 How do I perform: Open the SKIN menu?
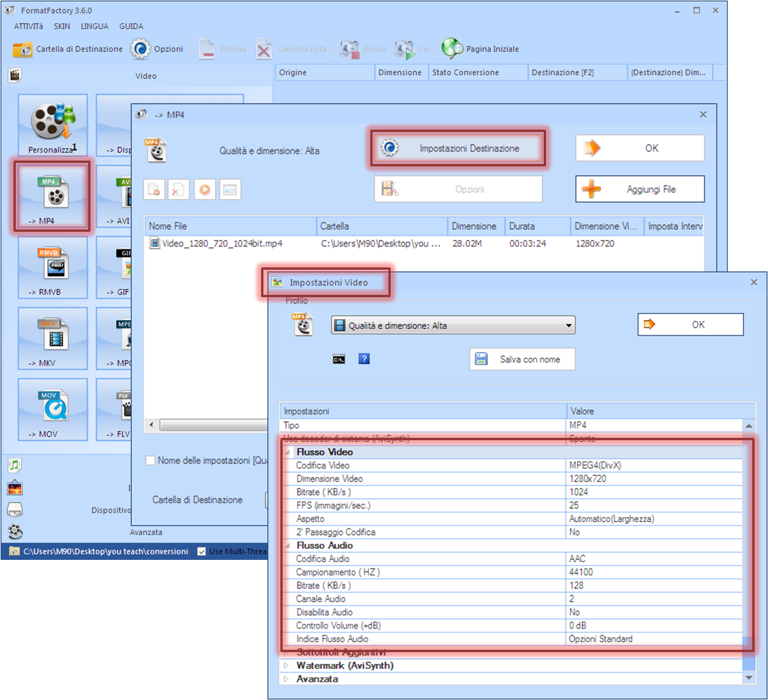click(62, 26)
